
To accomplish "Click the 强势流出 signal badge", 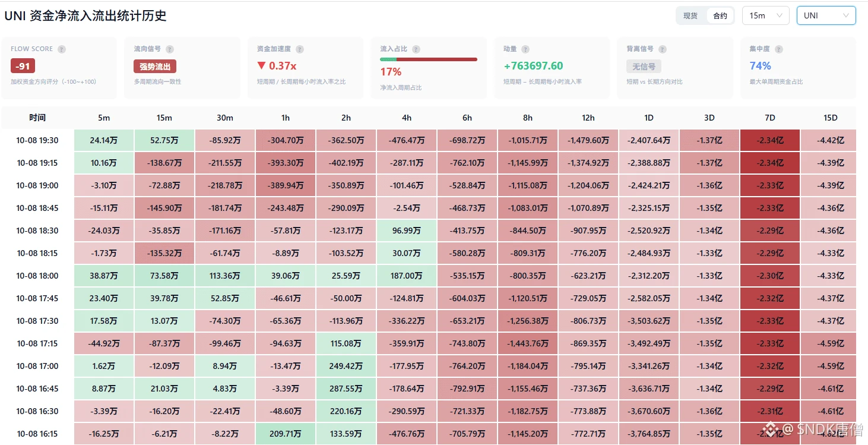I will pyautogui.click(x=155, y=67).
